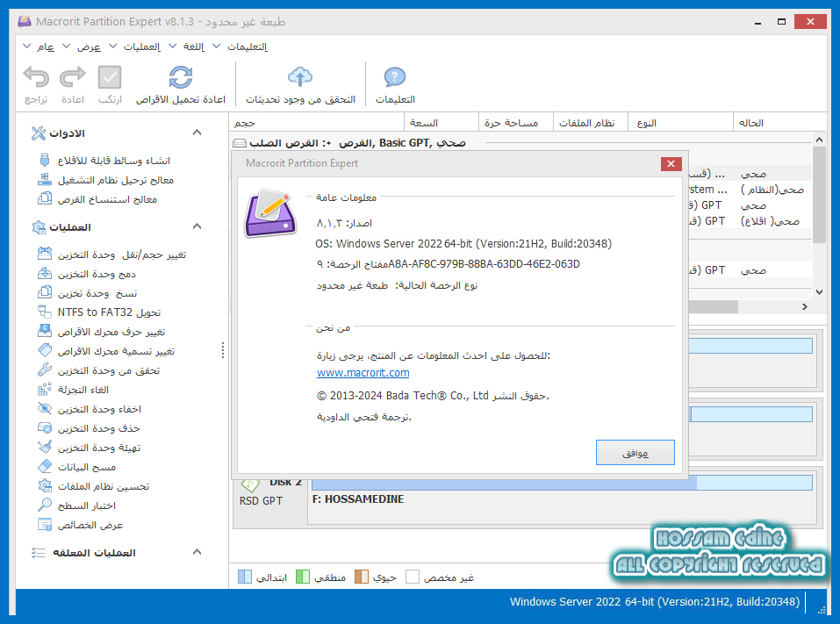
Task: Click the ابتدائى primary legend swatch
Action: [244, 577]
